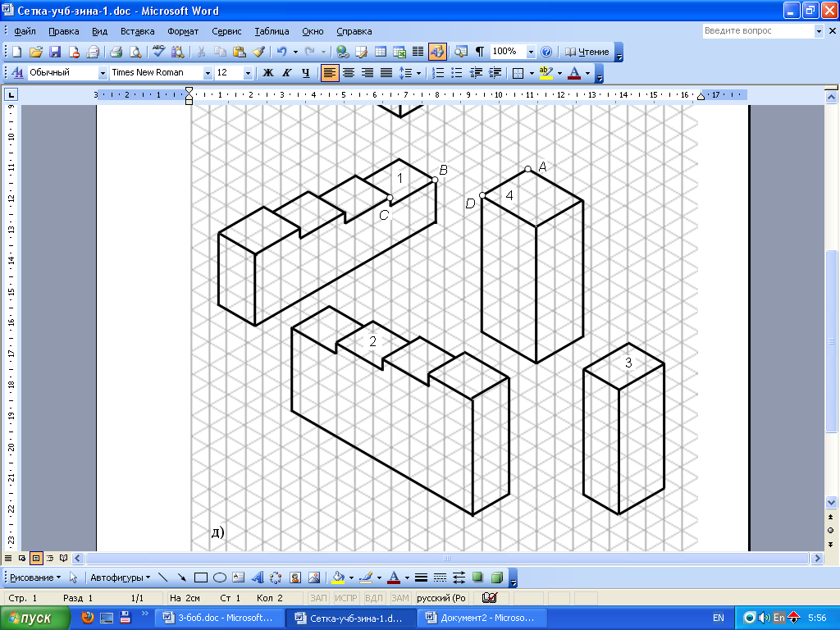Image resolution: width=840 pixels, height=630 pixels.
Task: Cut selection with scissors icon
Action: click(x=202, y=52)
